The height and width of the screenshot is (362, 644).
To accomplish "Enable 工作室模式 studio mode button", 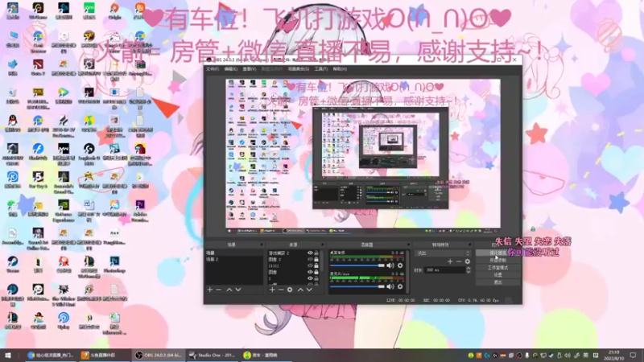I will (497, 268).
